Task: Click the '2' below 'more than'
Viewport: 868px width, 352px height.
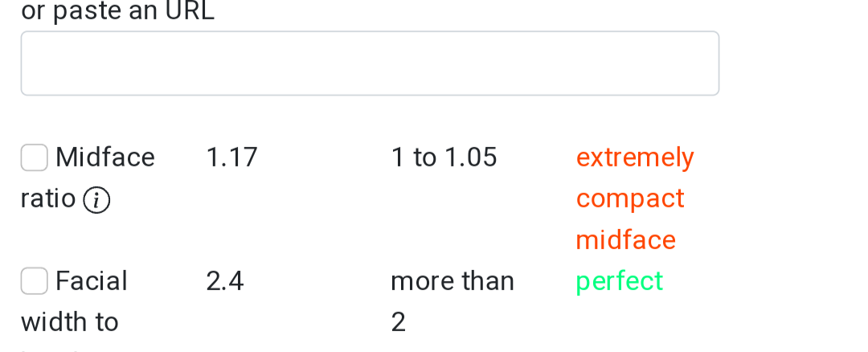Action: point(398,322)
